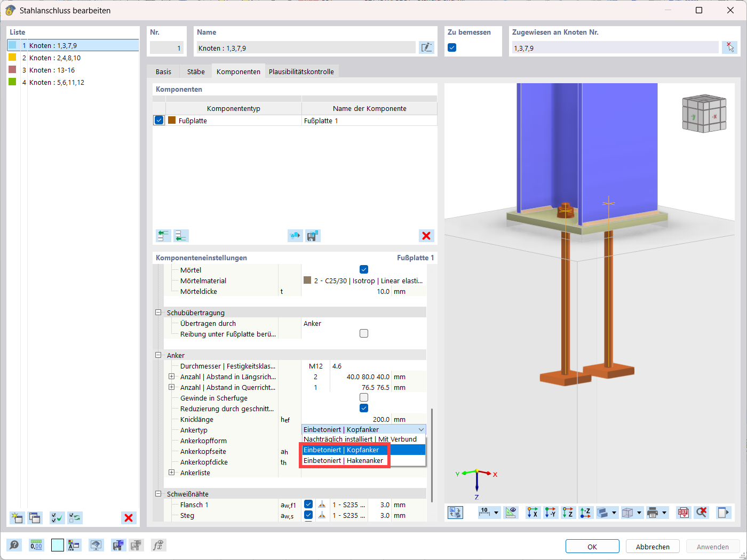Click the pick nodes icon beside assigned nodes
The width and height of the screenshot is (747, 560).
729,47
